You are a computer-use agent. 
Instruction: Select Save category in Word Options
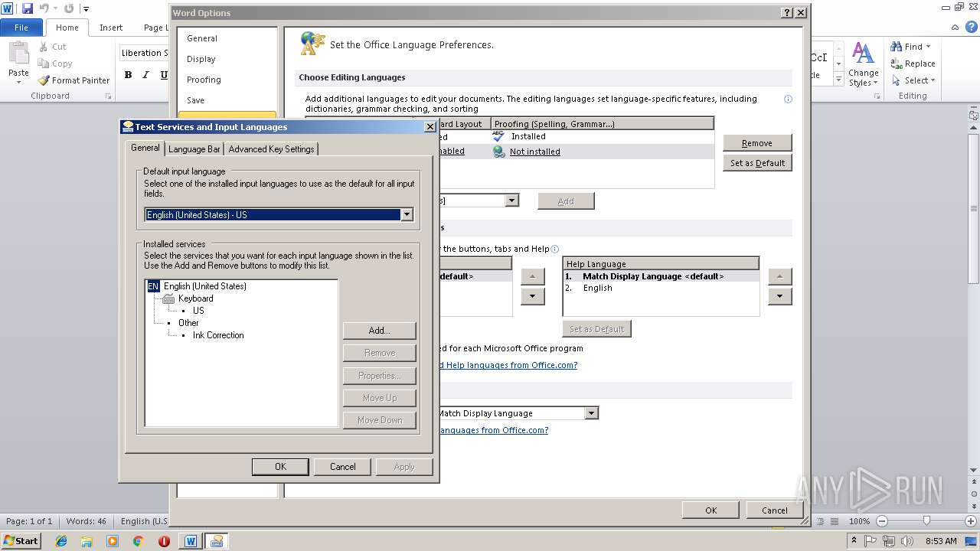[x=195, y=100]
